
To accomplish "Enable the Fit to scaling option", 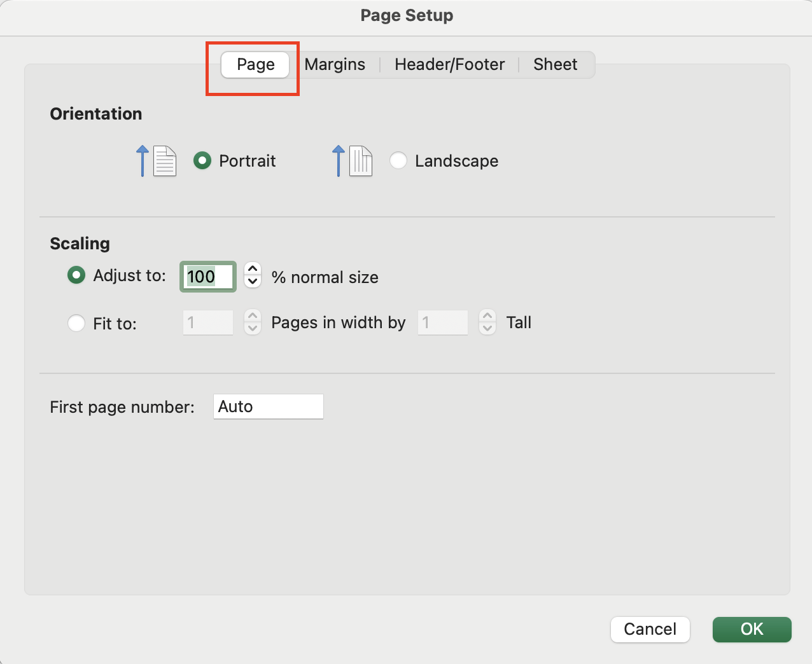I will [76, 323].
